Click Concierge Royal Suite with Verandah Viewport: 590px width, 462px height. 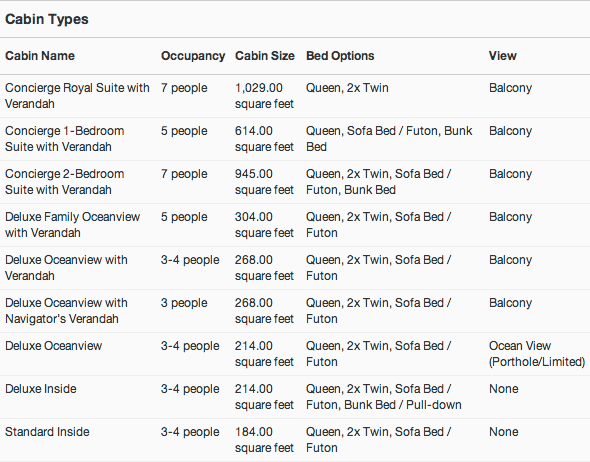[x=77, y=96]
